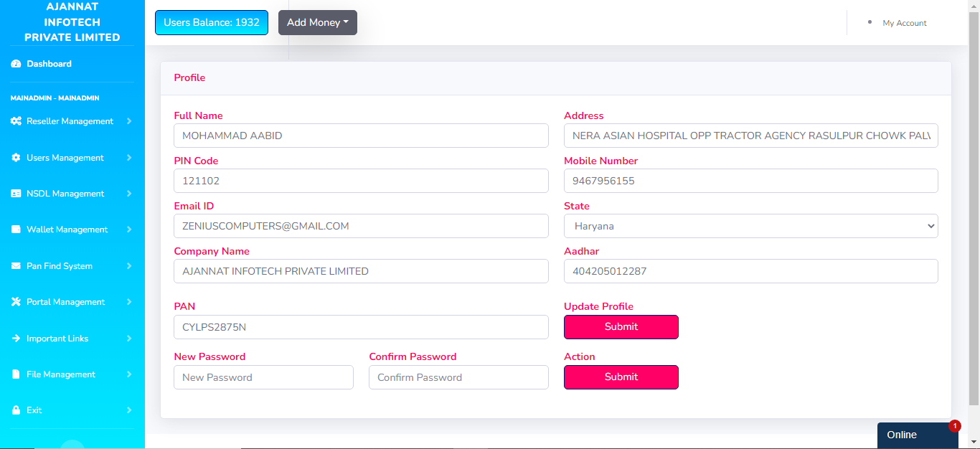Open the Add Money dropdown
Image resolution: width=980 pixels, height=449 pixels.
[x=317, y=22]
